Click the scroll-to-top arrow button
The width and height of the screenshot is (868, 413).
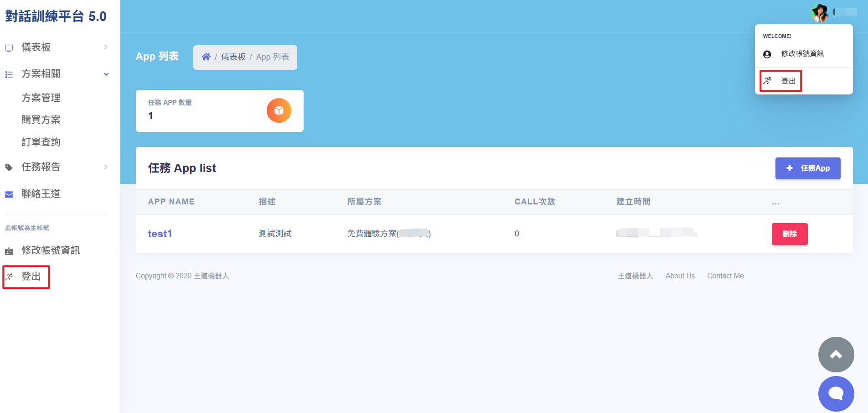pos(836,355)
